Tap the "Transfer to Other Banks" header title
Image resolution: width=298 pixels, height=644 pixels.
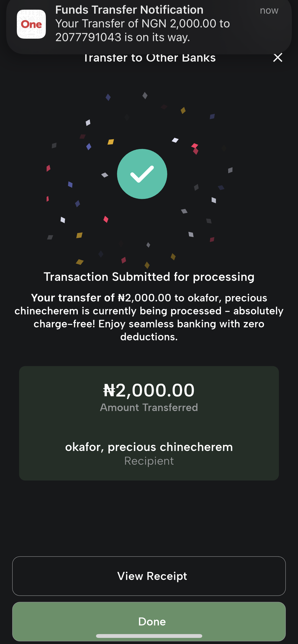point(150,58)
